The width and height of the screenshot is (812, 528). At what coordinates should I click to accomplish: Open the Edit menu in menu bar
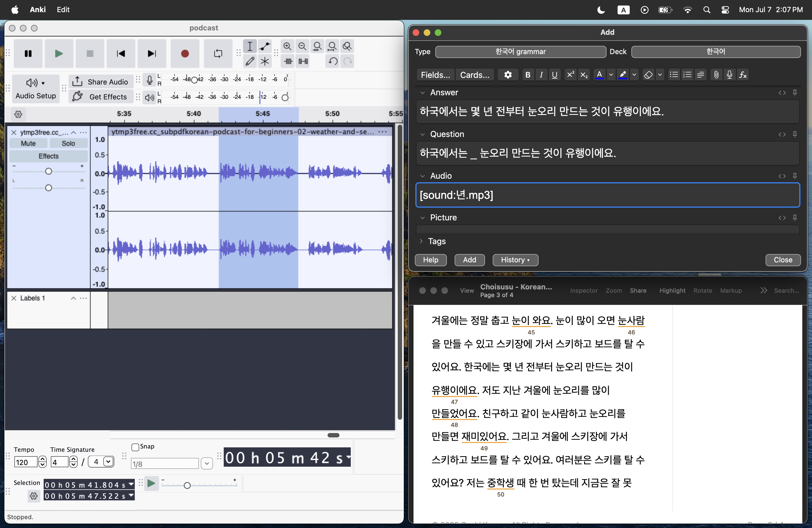[x=63, y=10]
